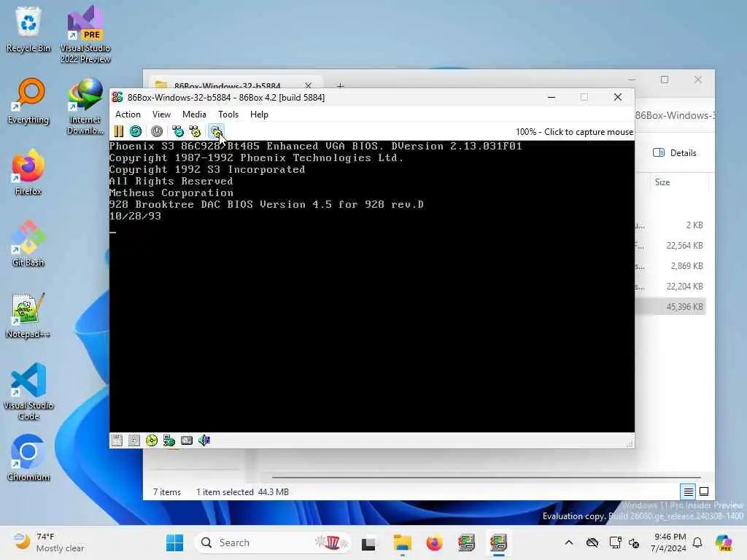Open Help menu in 86Box

259,114
